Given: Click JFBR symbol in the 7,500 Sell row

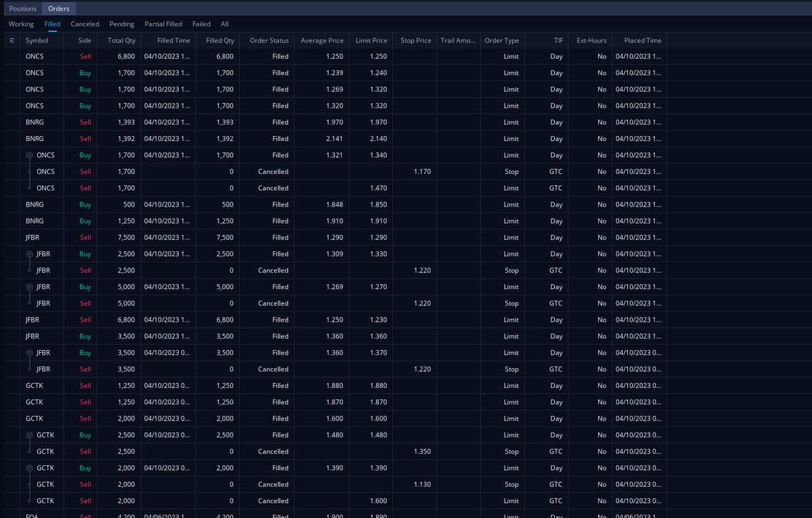Looking at the screenshot, I should 32,238.
